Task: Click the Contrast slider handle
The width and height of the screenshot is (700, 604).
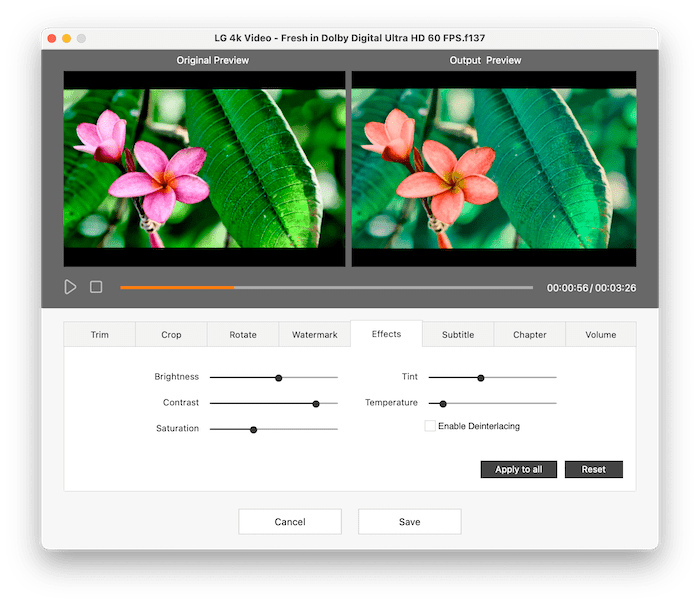Action: [x=316, y=404]
